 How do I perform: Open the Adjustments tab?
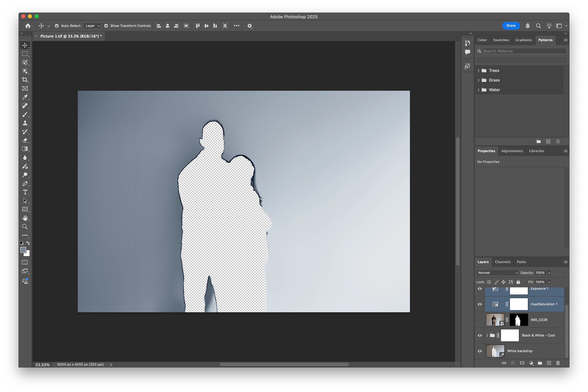point(512,151)
